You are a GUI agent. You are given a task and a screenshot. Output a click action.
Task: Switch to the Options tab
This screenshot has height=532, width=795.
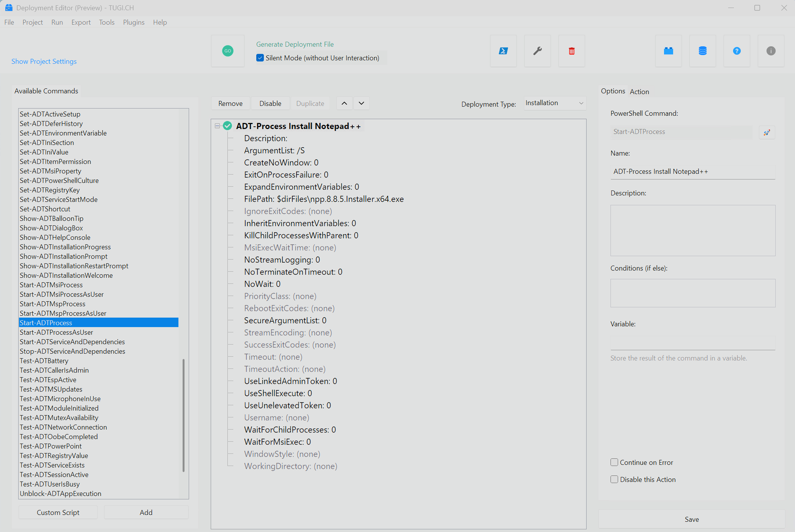tap(613, 91)
